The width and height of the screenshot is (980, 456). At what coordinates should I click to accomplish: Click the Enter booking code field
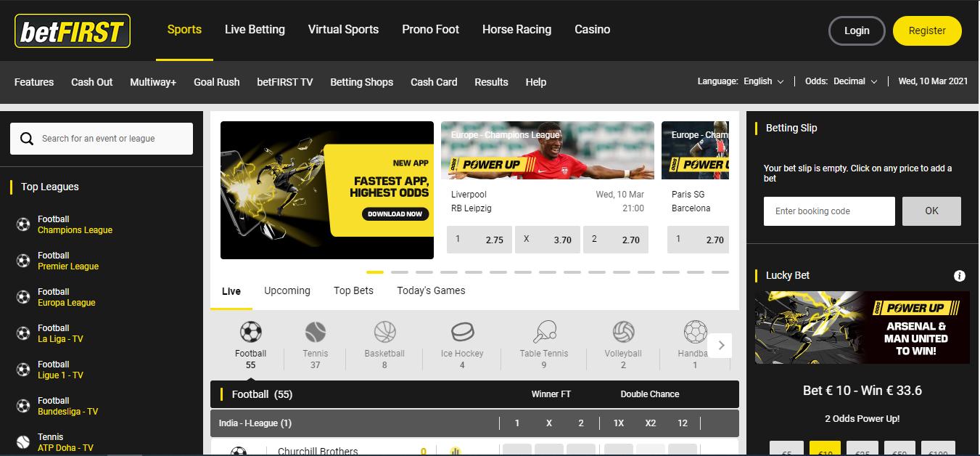tap(829, 211)
